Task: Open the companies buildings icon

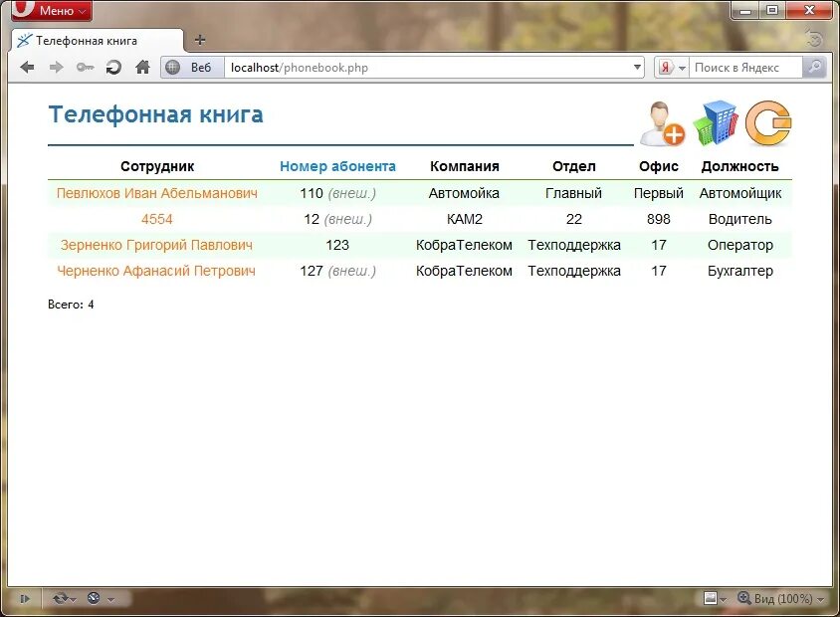Action: click(716, 123)
